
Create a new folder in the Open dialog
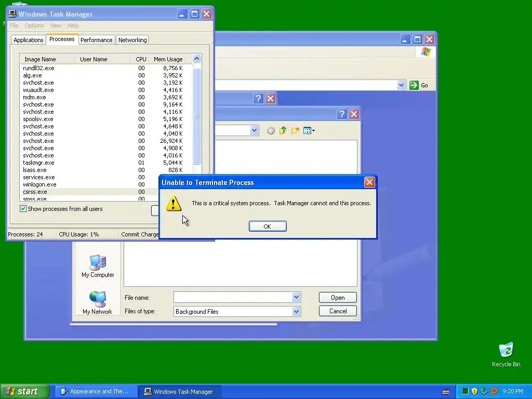click(295, 130)
